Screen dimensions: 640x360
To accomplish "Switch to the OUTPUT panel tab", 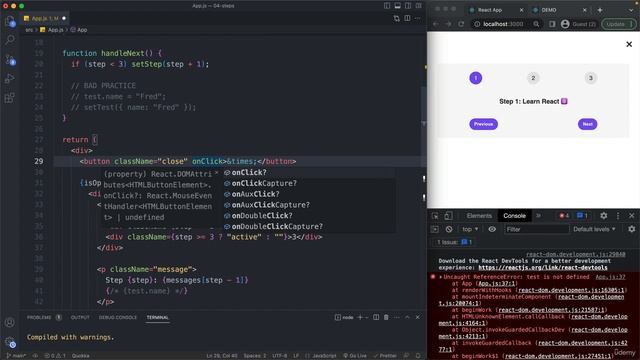I will tap(80, 317).
